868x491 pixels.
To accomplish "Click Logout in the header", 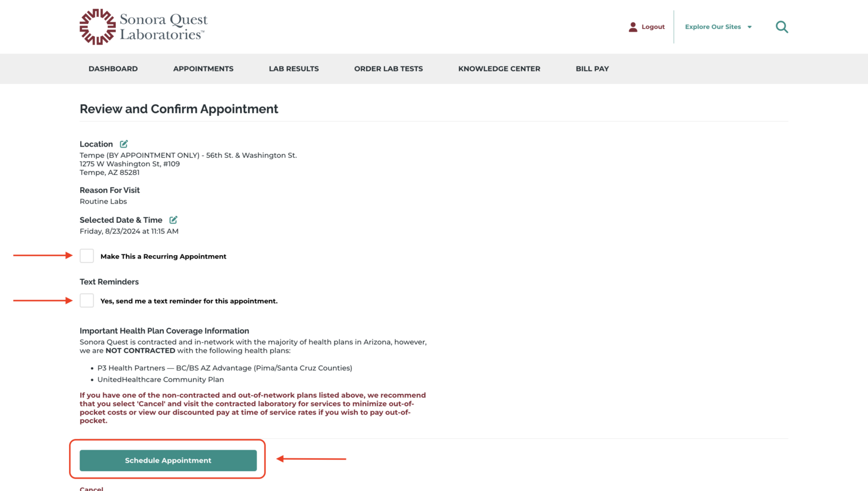I will [653, 27].
